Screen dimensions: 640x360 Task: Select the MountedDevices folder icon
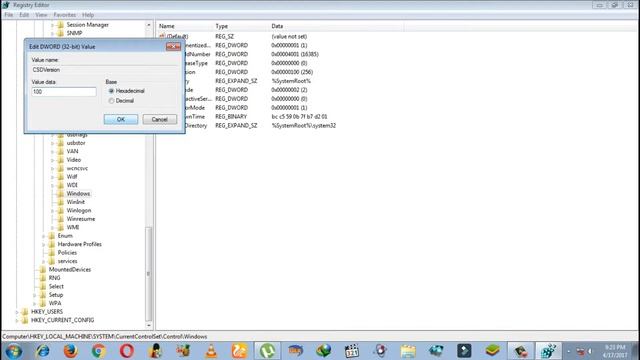43,270
